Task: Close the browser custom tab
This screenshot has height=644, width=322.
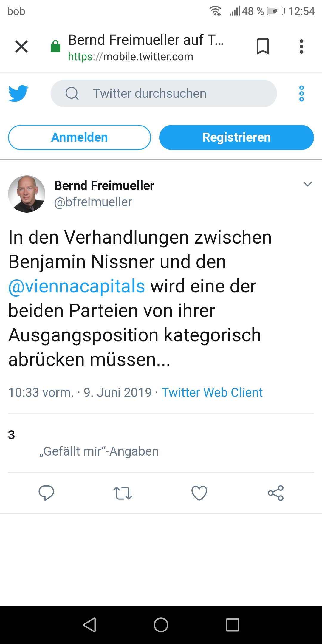Action: 21,47
